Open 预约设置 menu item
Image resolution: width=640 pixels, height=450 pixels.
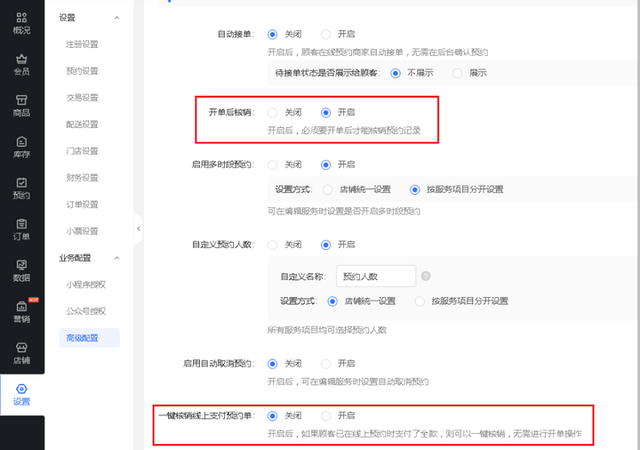coord(82,71)
